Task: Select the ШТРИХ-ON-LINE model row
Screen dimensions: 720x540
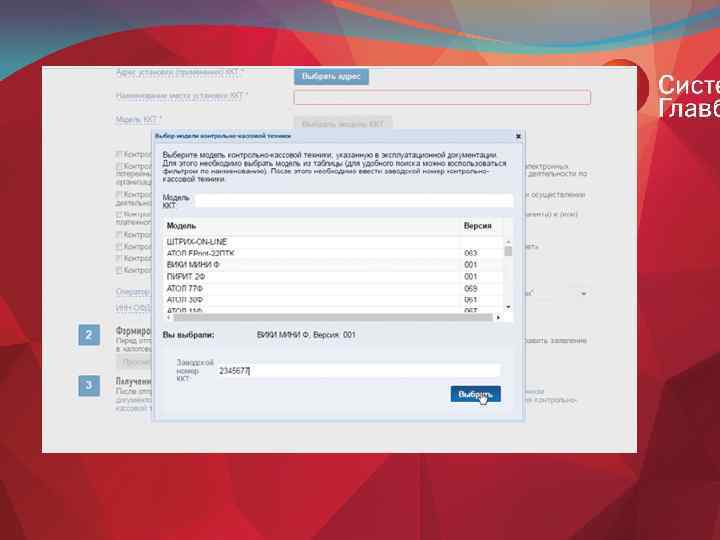Action: [333, 242]
